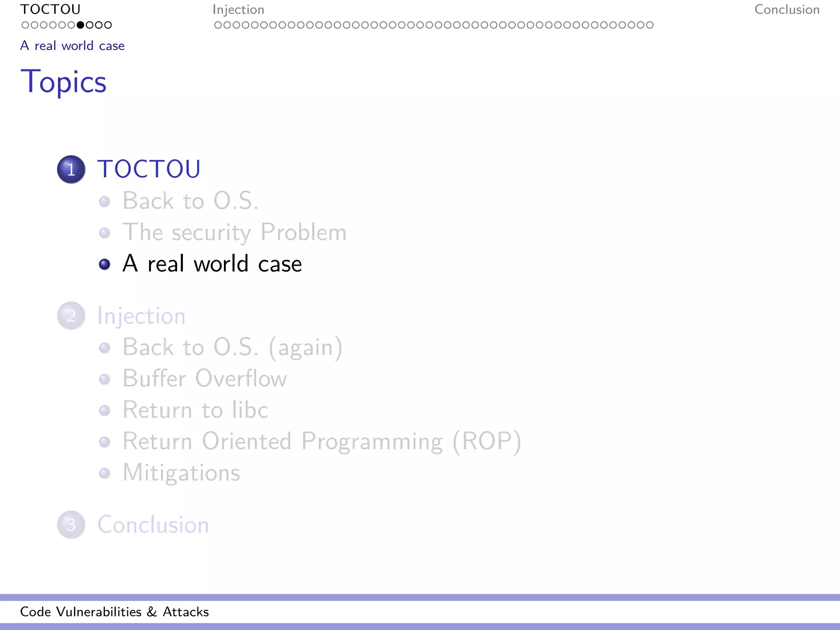This screenshot has height=630, width=840.
Task: Click bullet beside Return Oriented Programming
Action: pyautogui.click(x=105, y=442)
